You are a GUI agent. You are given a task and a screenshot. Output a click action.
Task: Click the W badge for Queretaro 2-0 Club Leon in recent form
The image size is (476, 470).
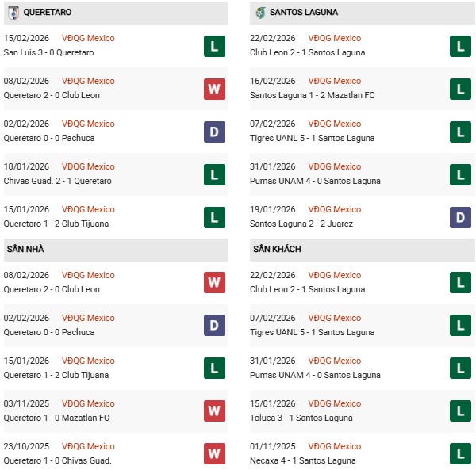click(x=214, y=89)
